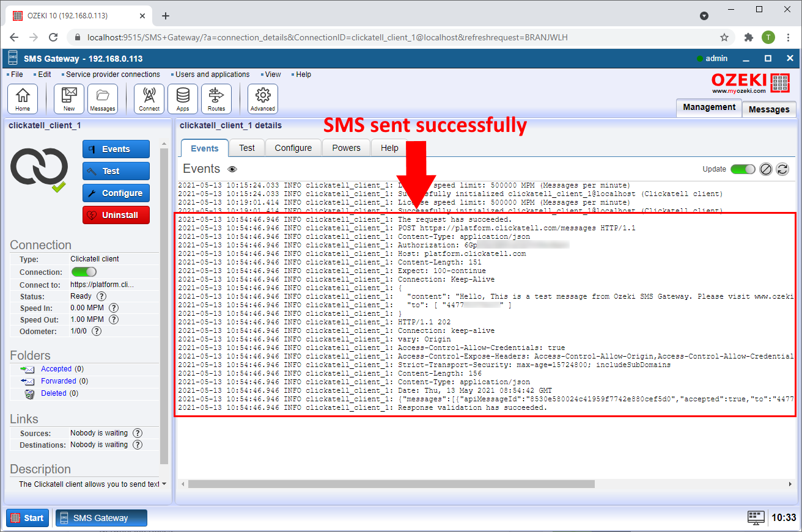Click the sidebar scroll up arrow
This screenshot has height=532, width=802.
[x=164, y=144]
